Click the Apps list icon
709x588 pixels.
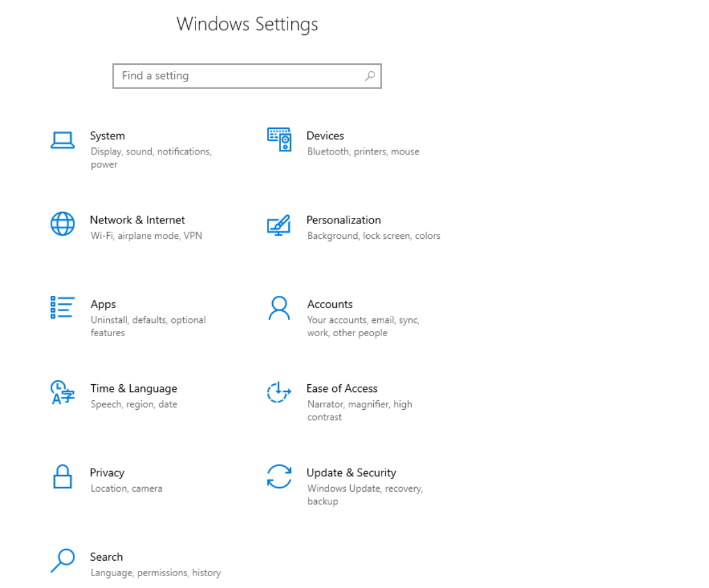click(62, 308)
